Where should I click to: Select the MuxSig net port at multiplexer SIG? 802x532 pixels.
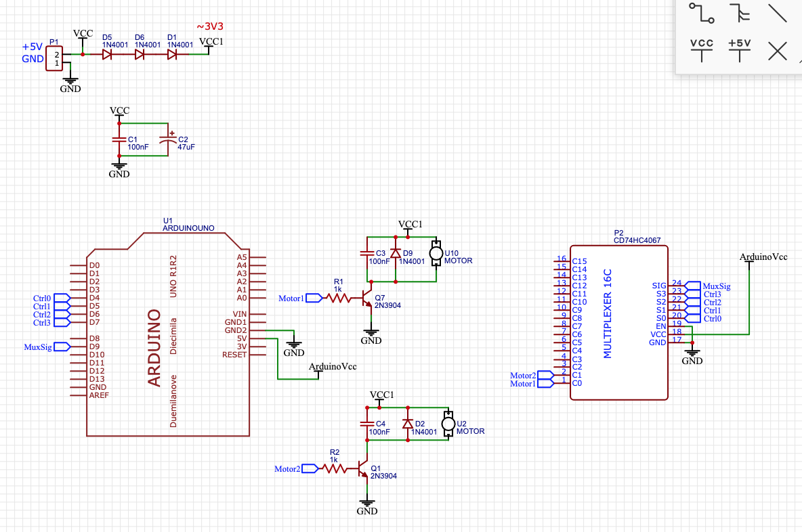tap(692, 286)
